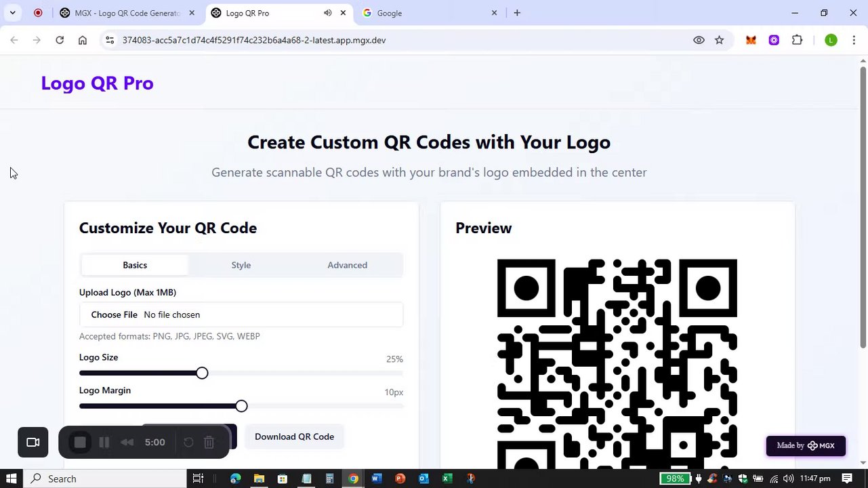Open the tab search dropdown arrow
868x488 pixels.
pyautogui.click(x=12, y=12)
